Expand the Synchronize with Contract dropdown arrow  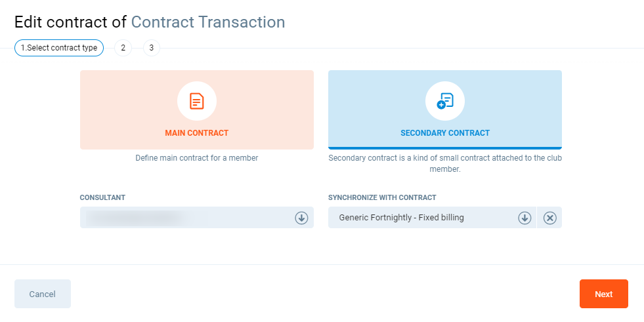tap(525, 218)
